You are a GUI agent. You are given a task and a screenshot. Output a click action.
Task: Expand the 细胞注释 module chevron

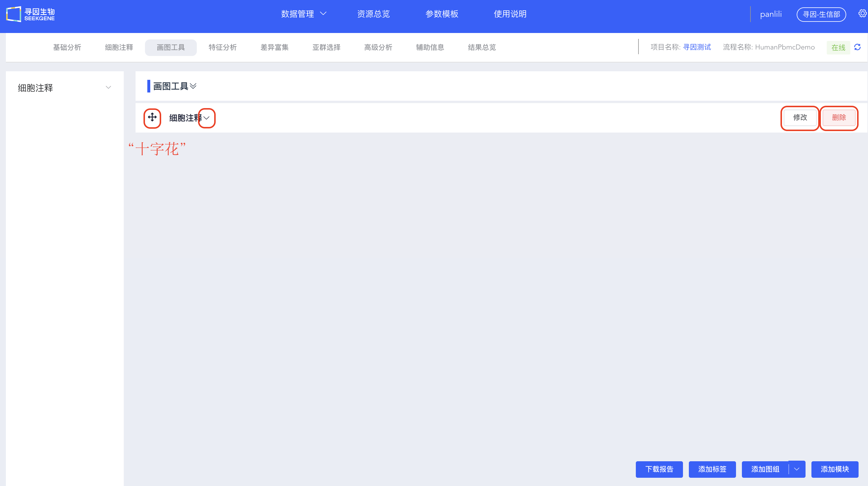[207, 118]
